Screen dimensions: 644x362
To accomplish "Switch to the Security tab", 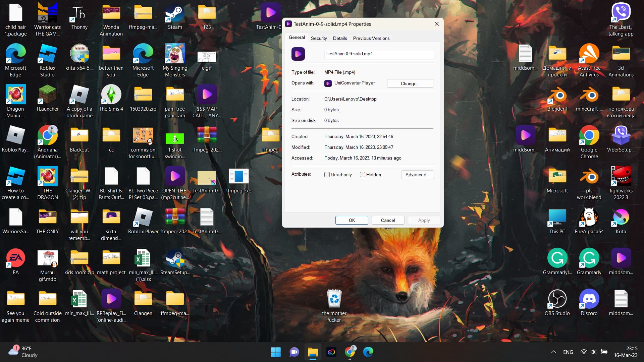I will pyautogui.click(x=319, y=38).
